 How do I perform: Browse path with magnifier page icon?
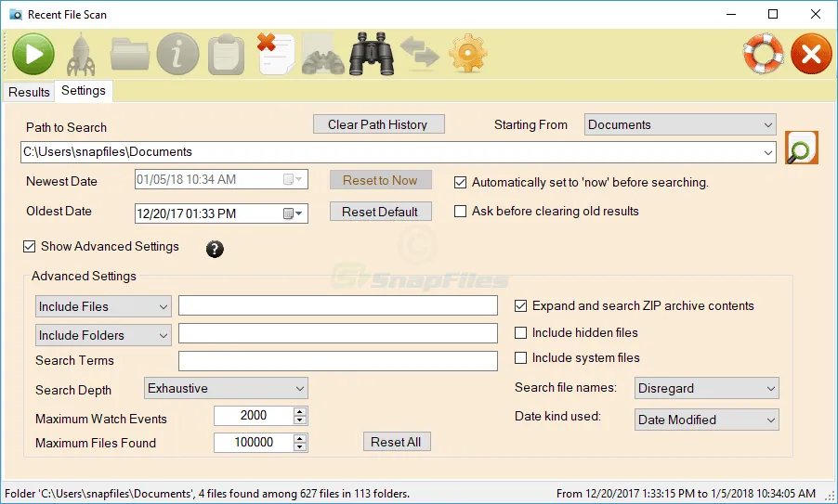point(801,148)
